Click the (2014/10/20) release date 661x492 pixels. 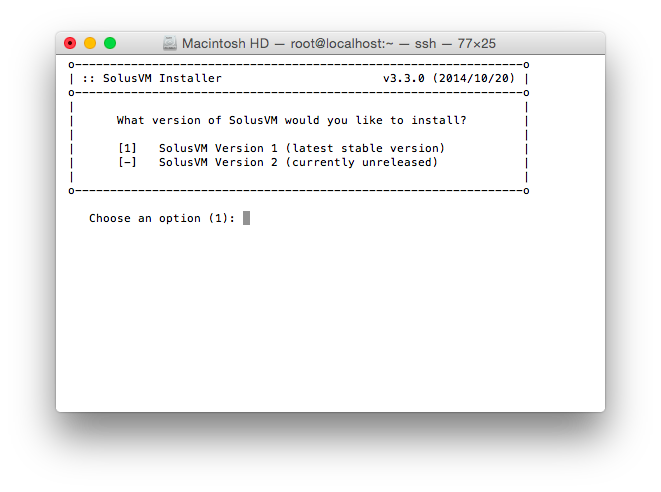[474, 78]
